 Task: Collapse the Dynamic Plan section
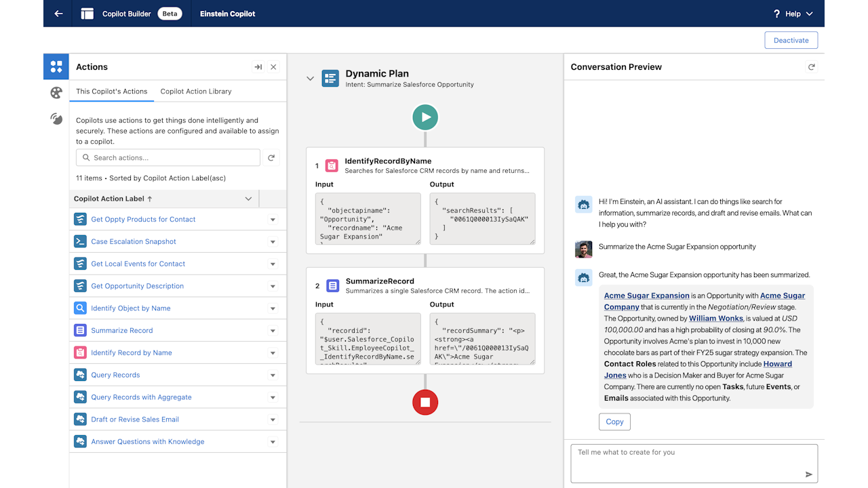coord(310,79)
